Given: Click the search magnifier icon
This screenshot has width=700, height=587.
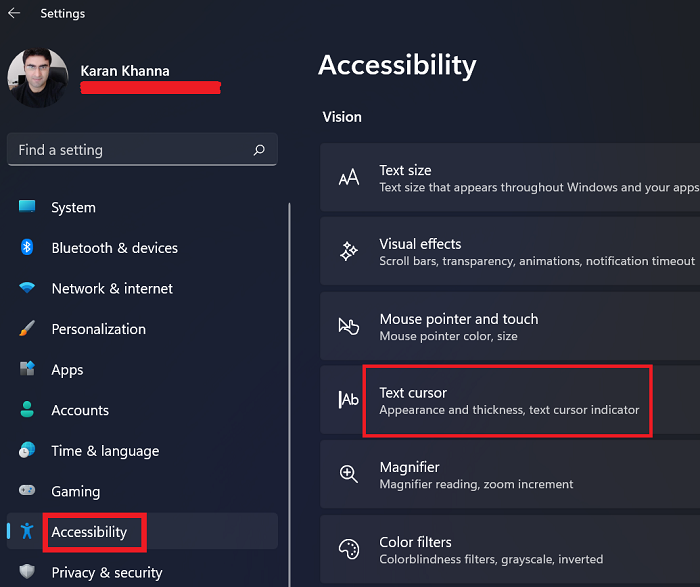Looking at the screenshot, I should 259,150.
